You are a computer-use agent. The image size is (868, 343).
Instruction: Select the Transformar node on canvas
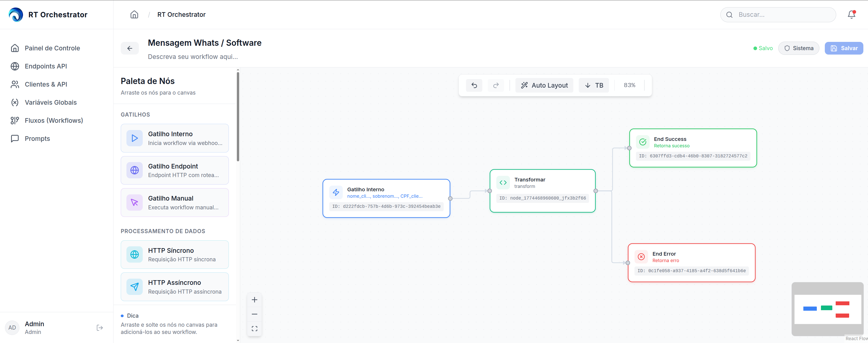coord(542,190)
